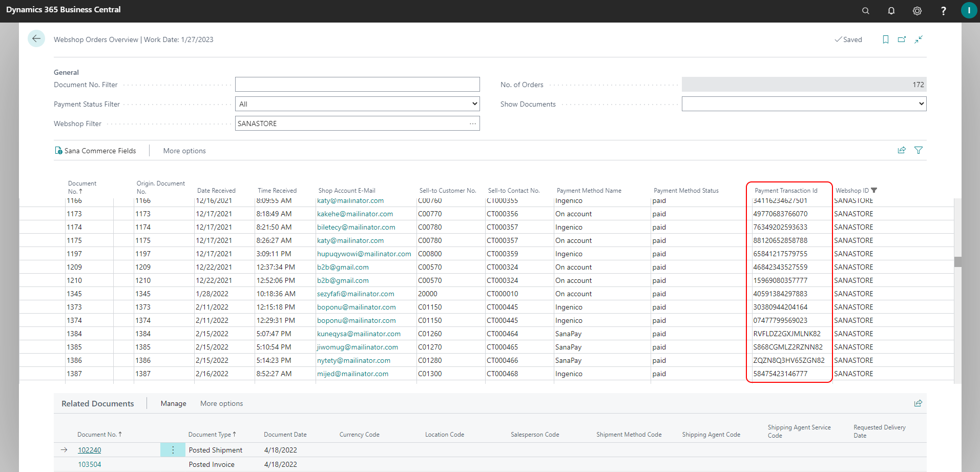Open related document 103504 link

tap(90, 464)
